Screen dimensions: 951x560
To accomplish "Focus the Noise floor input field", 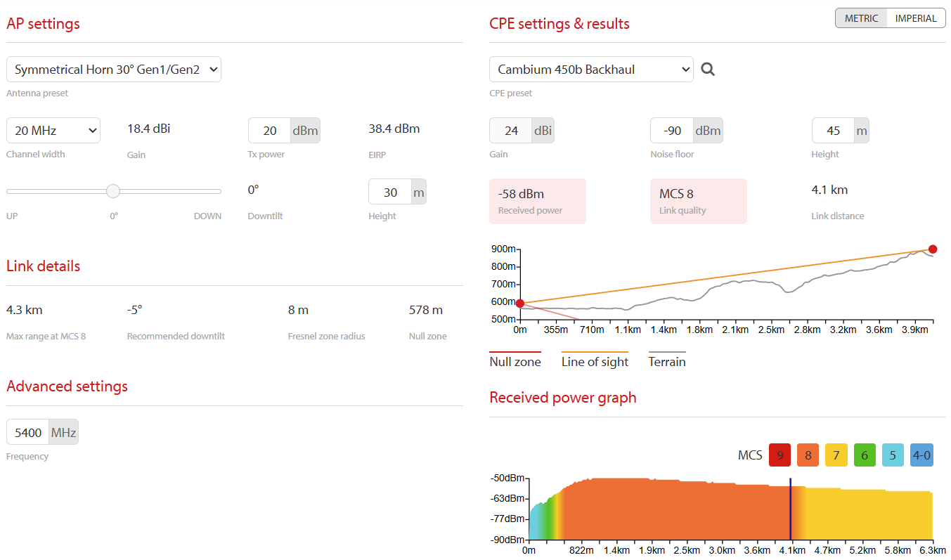I will point(673,130).
